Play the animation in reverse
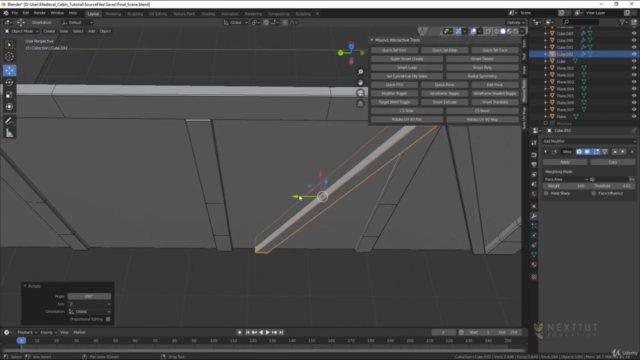This screenshot has width=640, height=360. [x=261, y=333]
